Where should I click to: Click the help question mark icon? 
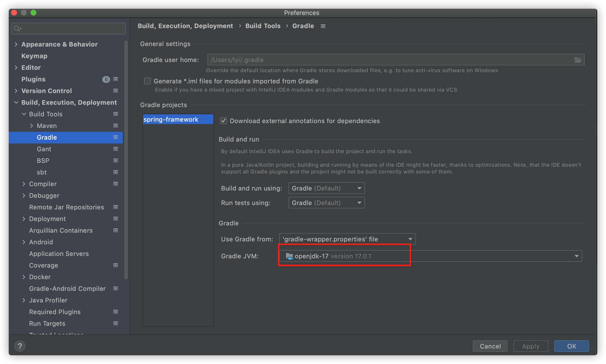[x=20, y=346]
